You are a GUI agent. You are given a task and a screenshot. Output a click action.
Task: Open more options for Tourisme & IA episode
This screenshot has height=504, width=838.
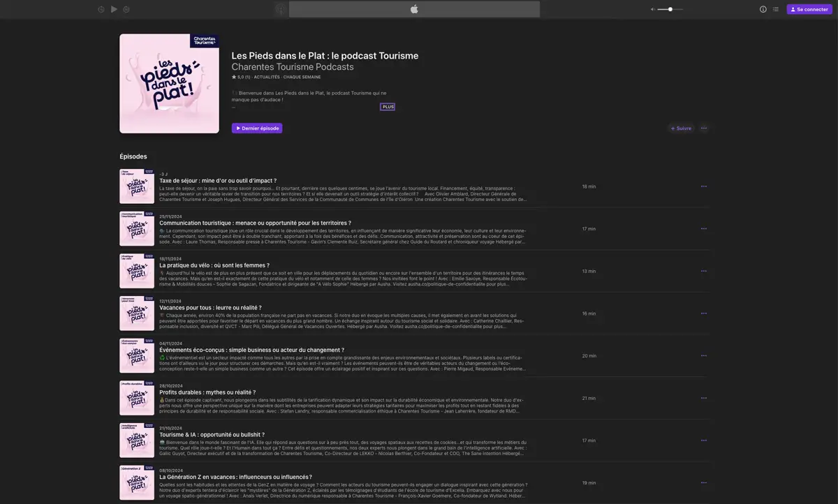704,440
